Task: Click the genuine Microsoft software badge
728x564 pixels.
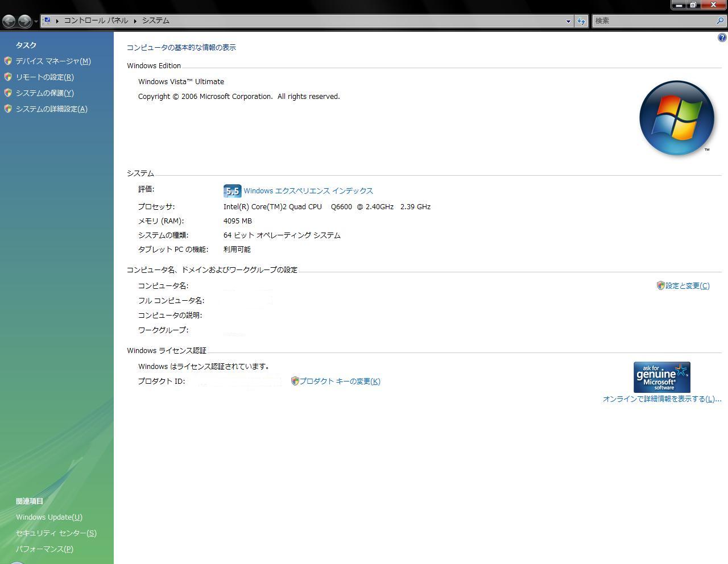Action: click(662, 377)
